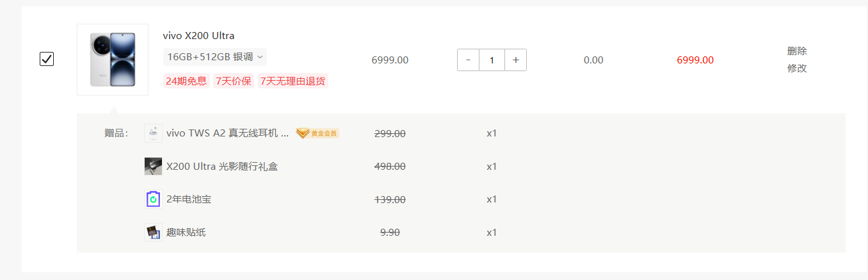
Task: Click the 7天无理由退货 tag
Action: tap(293, 81)
